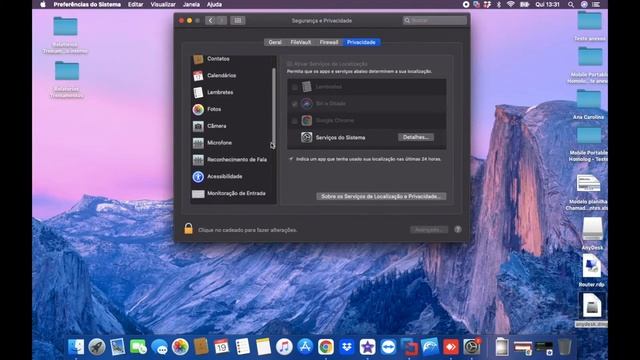Open Preferências do Sistema menu
The width and height of the screenshot is (640, 360).
[87, 4]
